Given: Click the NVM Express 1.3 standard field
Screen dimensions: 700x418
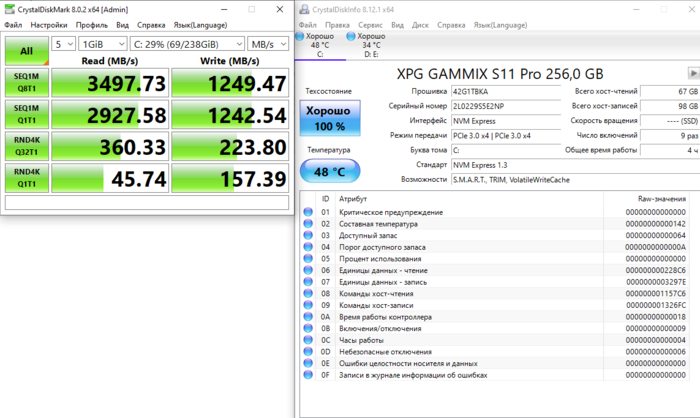Looking at the screenshot, I should click(575, 165).
